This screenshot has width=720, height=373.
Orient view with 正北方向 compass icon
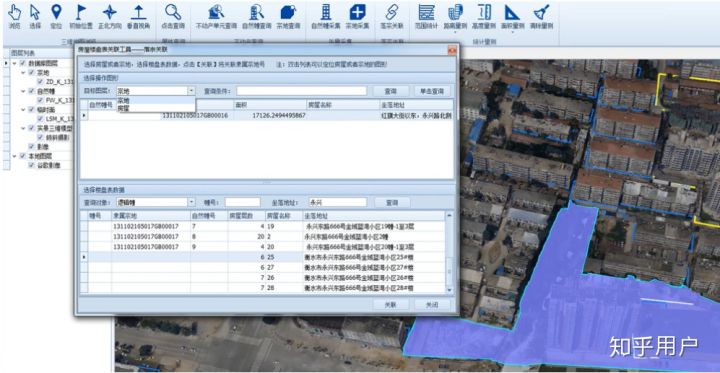pyautogui.click(x=110, y=17)
